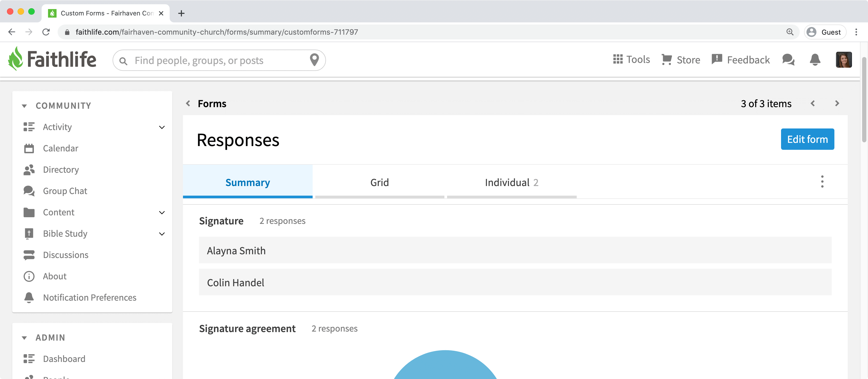Go to previous form item arrow
This screenshot has height=379, width=868.
[813, 103]
